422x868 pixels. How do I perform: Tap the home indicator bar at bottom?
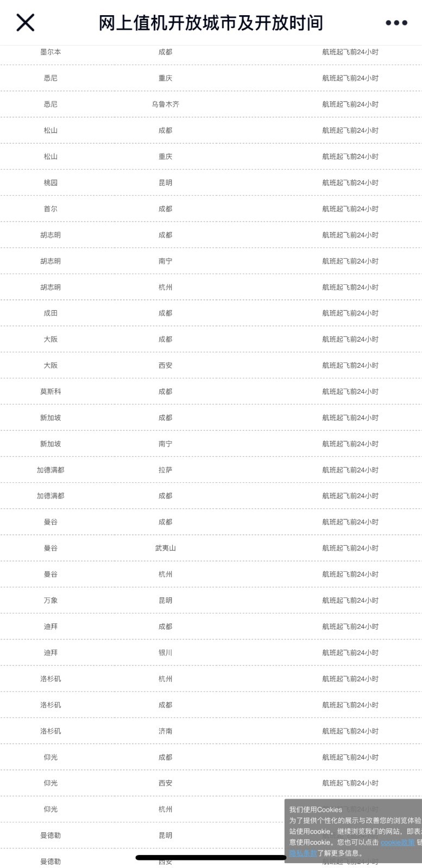(211, 858)
